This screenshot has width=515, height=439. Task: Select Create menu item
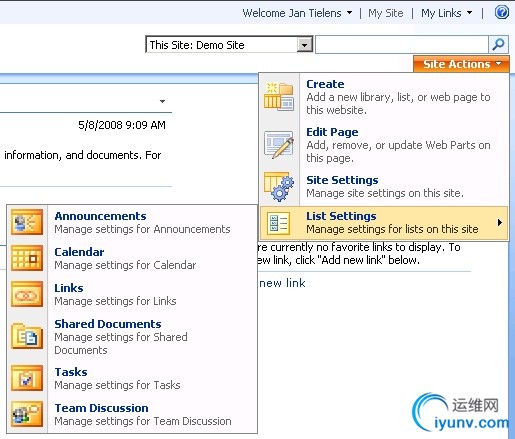point(384,97)
